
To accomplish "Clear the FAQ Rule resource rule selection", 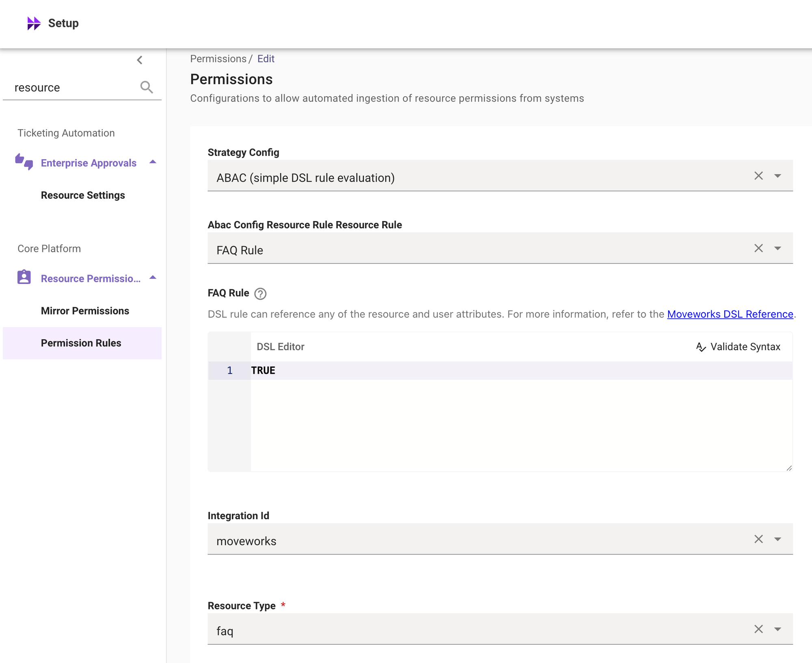I will pyautogui.click(x=758, y=248).
